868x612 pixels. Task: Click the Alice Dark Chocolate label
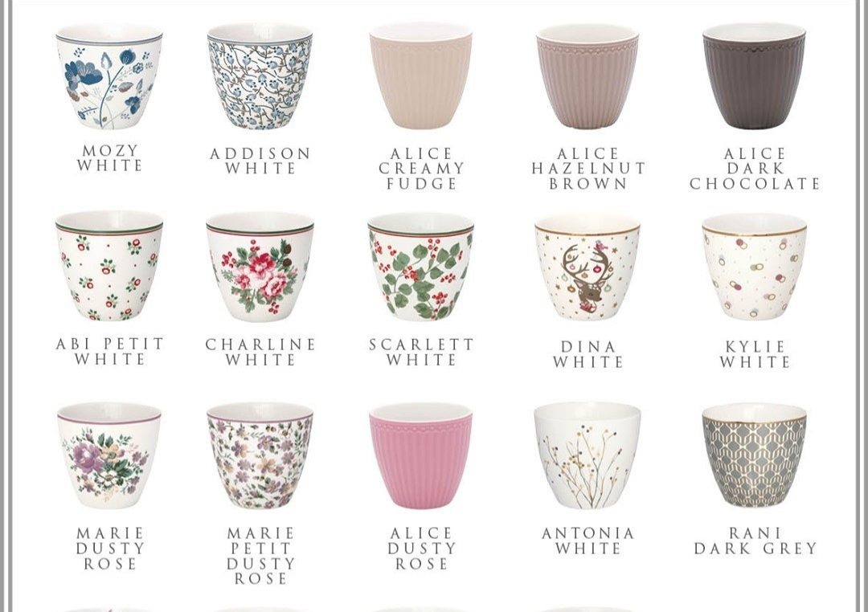pyautogui.click(x=755, y=169)
